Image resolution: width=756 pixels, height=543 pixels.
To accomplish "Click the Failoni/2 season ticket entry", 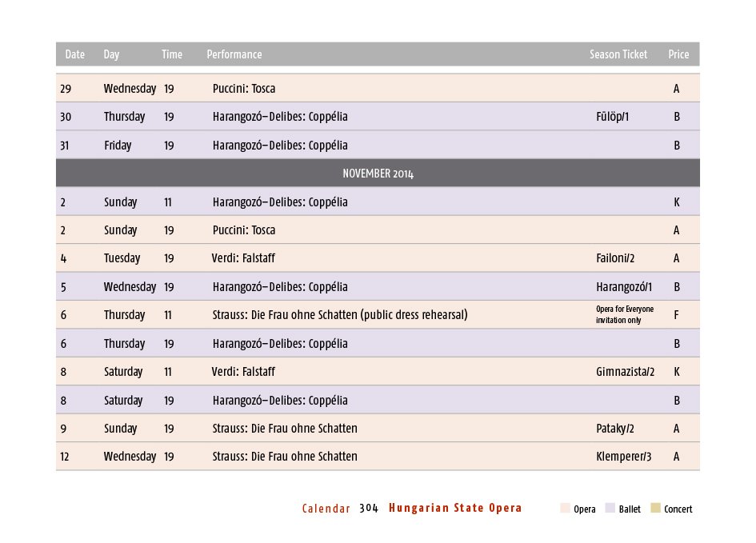I will [x=615, y=258].
